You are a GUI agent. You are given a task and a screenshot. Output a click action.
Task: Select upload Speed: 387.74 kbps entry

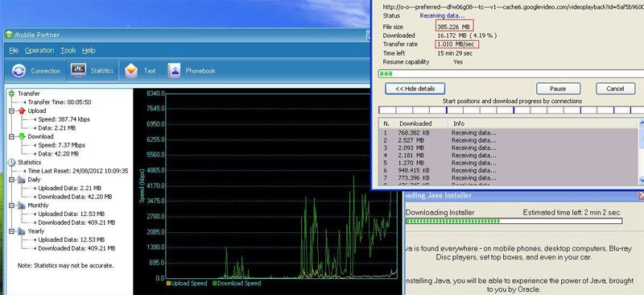[x=64, y=119]
